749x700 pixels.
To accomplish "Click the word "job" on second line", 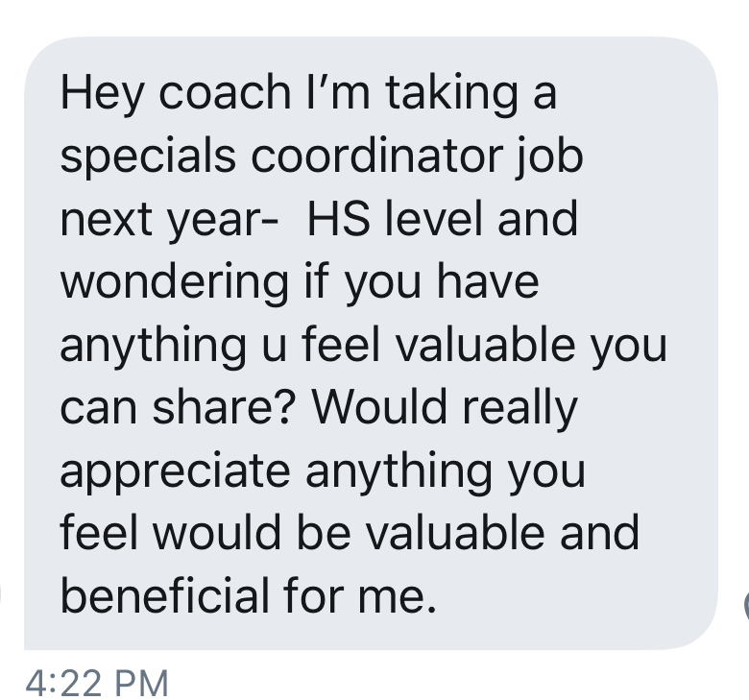I will (549, 157).
